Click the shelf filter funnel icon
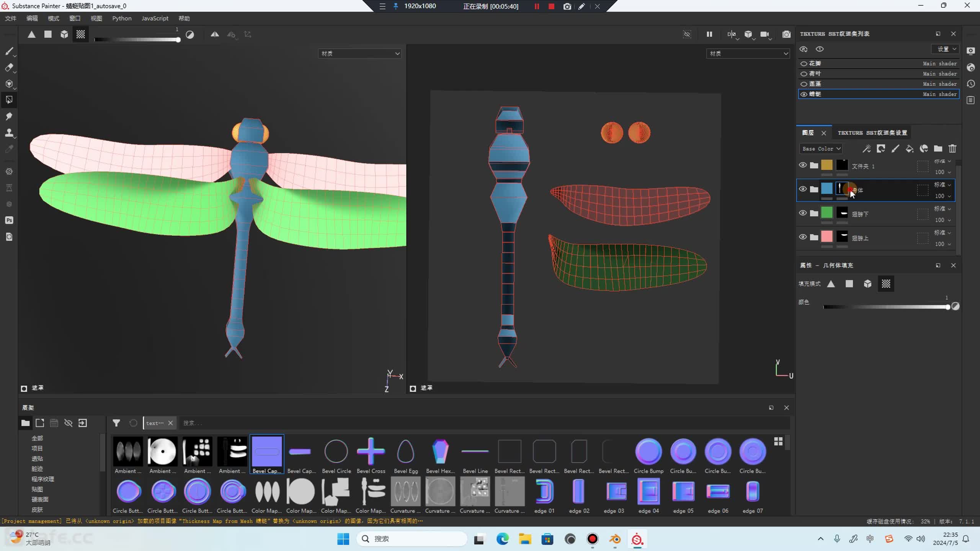 pos(116,423)
